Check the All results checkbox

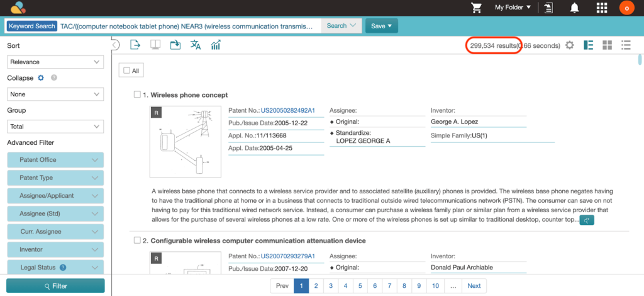(126, 71)
